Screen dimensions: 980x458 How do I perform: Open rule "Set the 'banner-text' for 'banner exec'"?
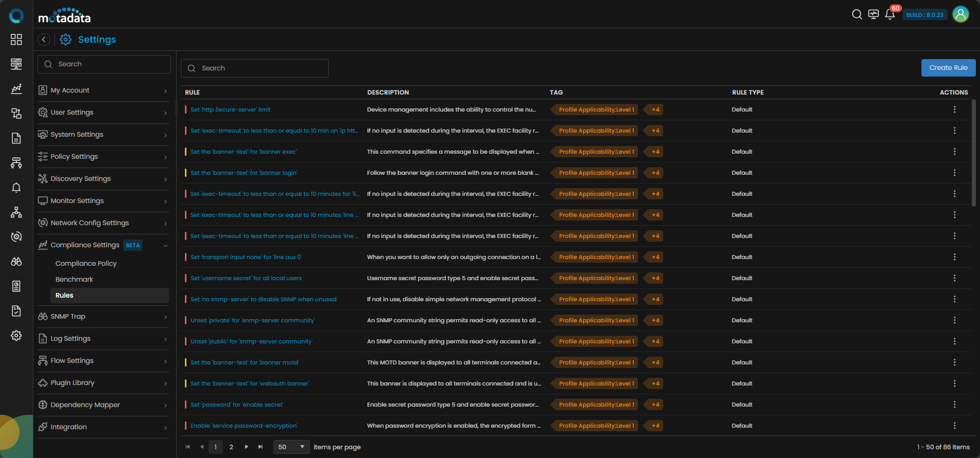[x=243, y=152]
